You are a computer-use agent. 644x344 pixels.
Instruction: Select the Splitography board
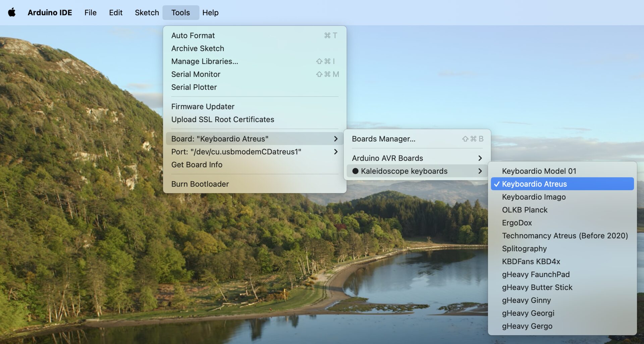tap(562, 249)
